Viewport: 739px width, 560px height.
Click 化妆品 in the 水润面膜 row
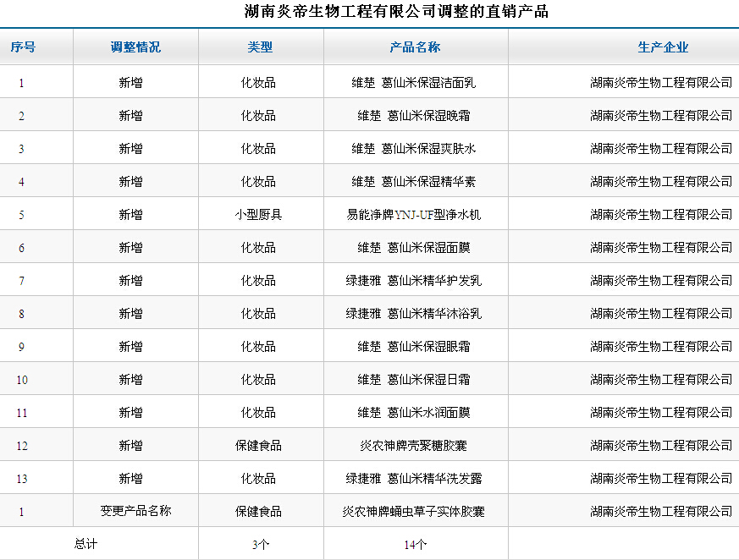258,413
